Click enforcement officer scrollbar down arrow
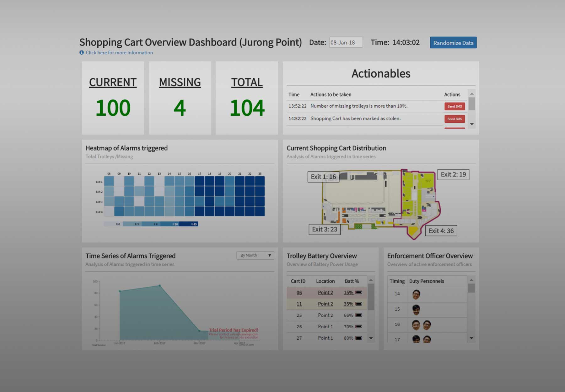This screenshot has width=565, height=392. (471, 338)
